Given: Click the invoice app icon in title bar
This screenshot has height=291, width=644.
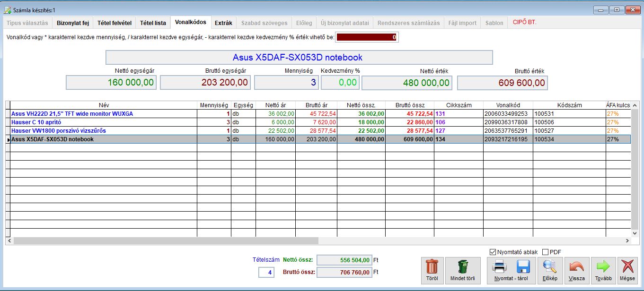Looking at the screenshot, I should tap(7, 9).
